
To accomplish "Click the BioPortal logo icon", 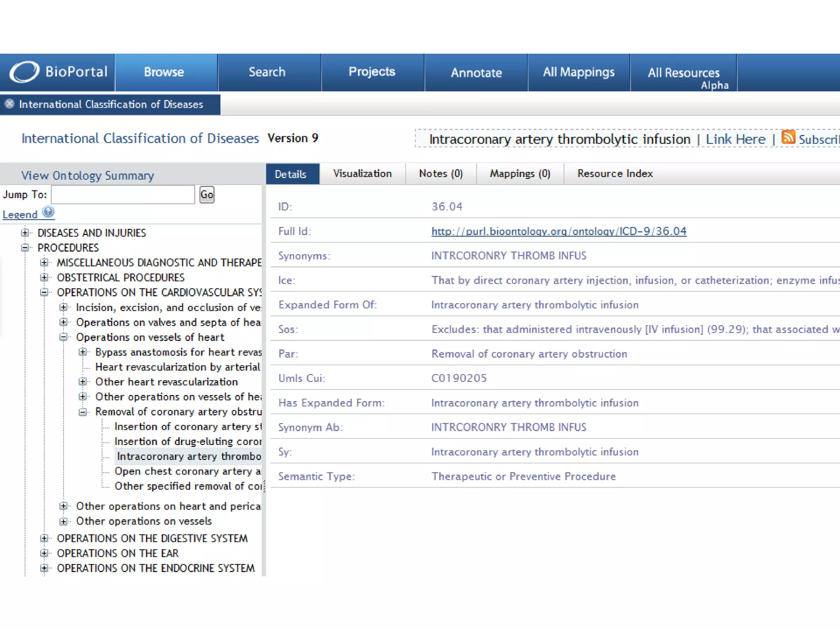I will pos(24,72).
